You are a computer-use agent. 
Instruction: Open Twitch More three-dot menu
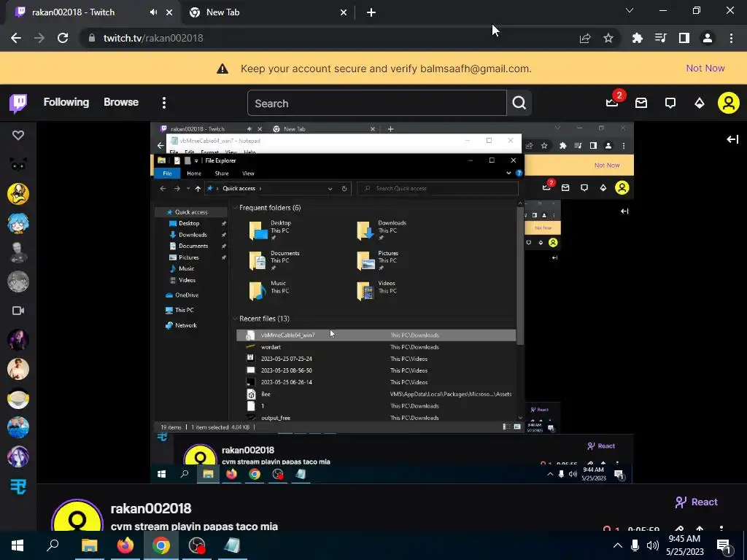[x=164, y=103]
